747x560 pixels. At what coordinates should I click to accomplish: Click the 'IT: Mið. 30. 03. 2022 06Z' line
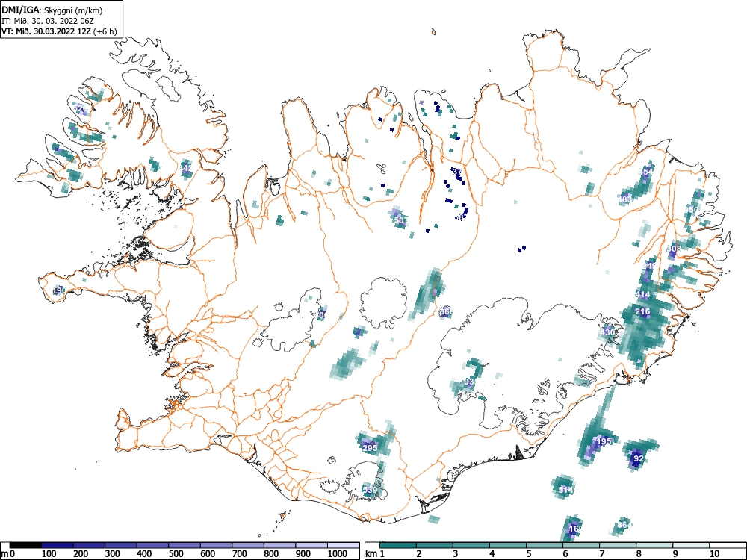[x=48, y=21]
